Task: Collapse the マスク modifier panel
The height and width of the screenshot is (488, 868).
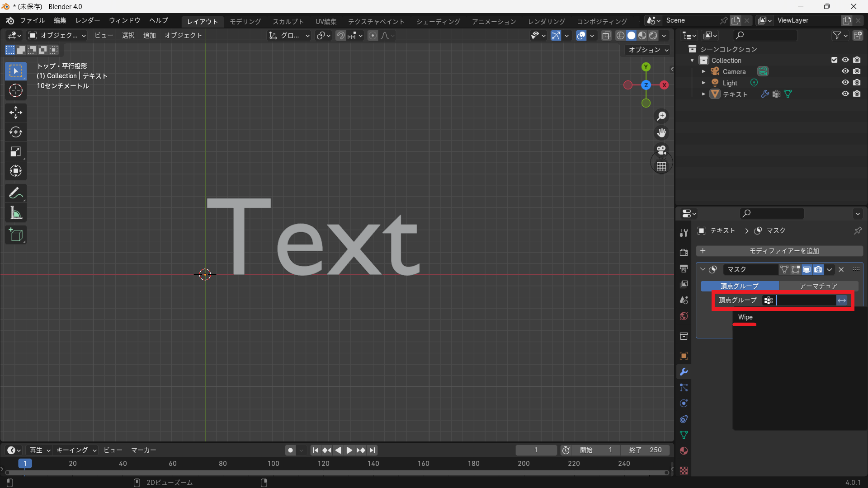Action: (x=703, y=269)
